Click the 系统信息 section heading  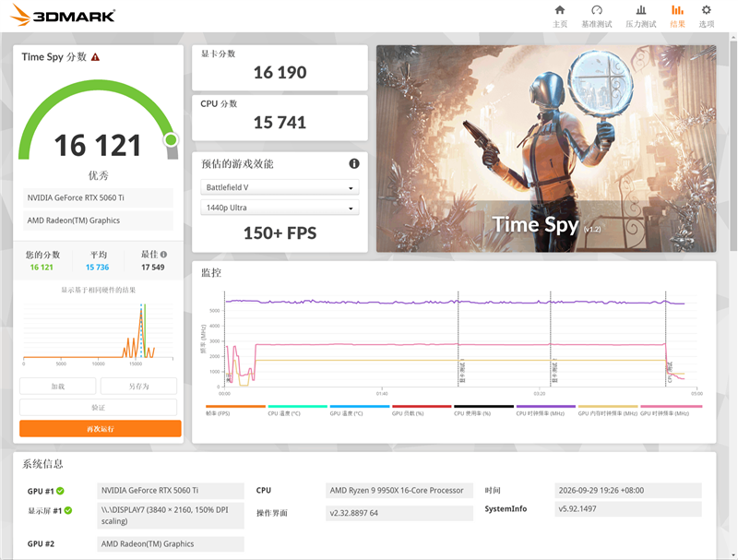(x=42, y=464)
